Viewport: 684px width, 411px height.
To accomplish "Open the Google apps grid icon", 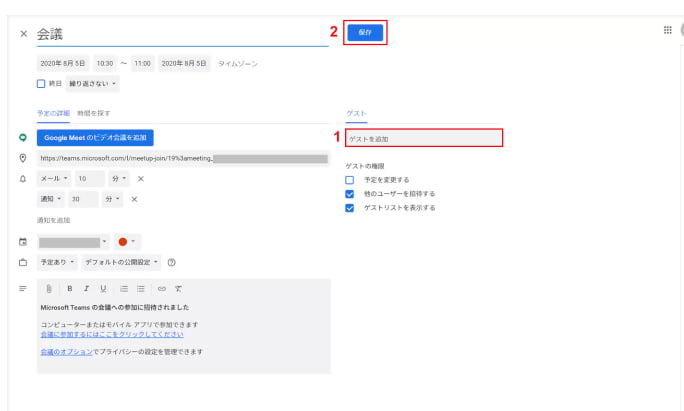I will pyautogui.click(x=667, y=30).
